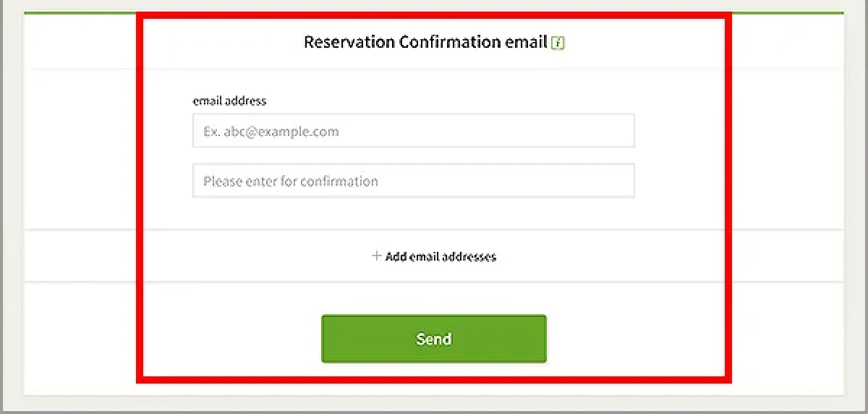Expand additional email address fields

pos(434,256)
